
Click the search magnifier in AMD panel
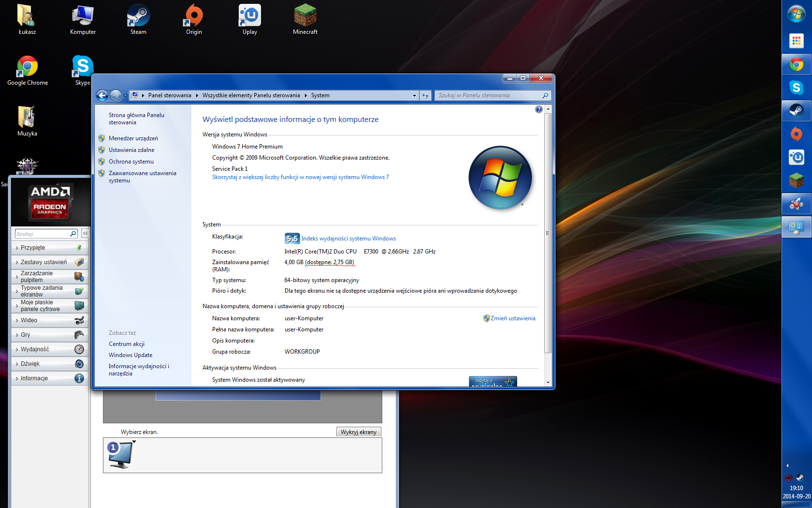(x=73, y=234)
